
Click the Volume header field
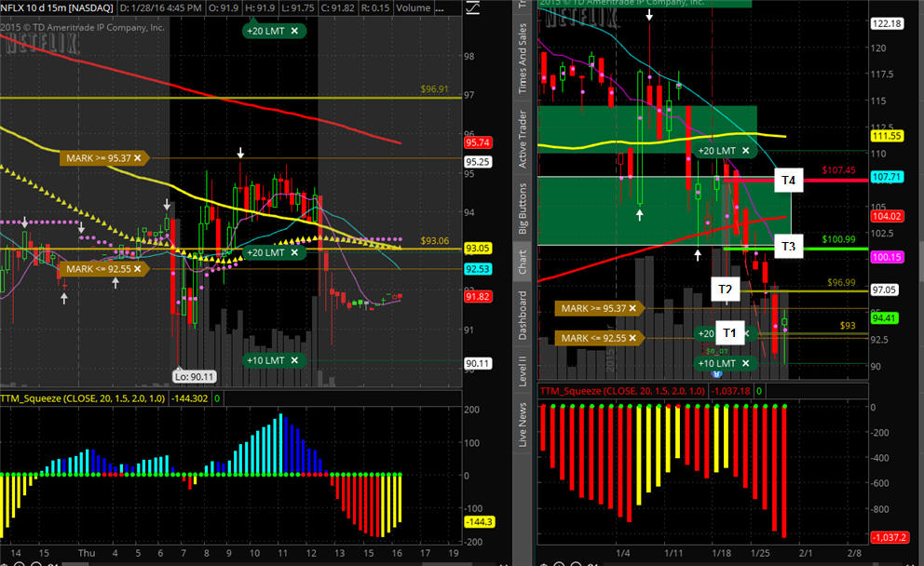pyautogui.click(x=413, y=8)
